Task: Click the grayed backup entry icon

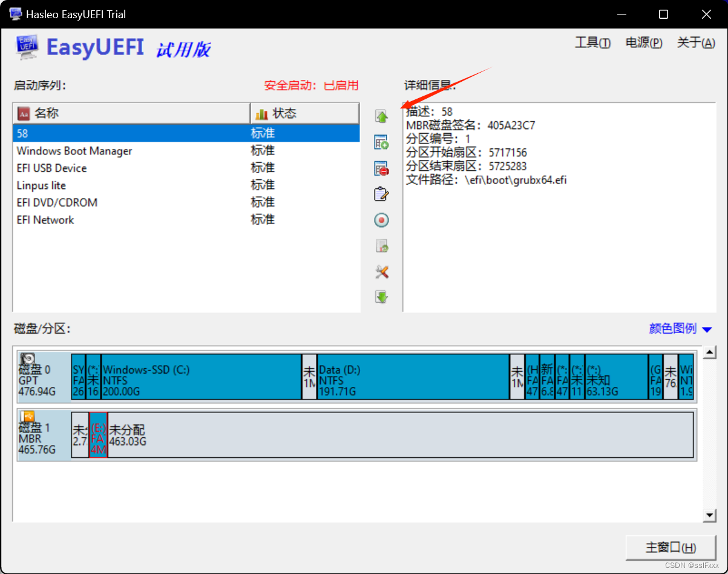Action: [381, 246]
